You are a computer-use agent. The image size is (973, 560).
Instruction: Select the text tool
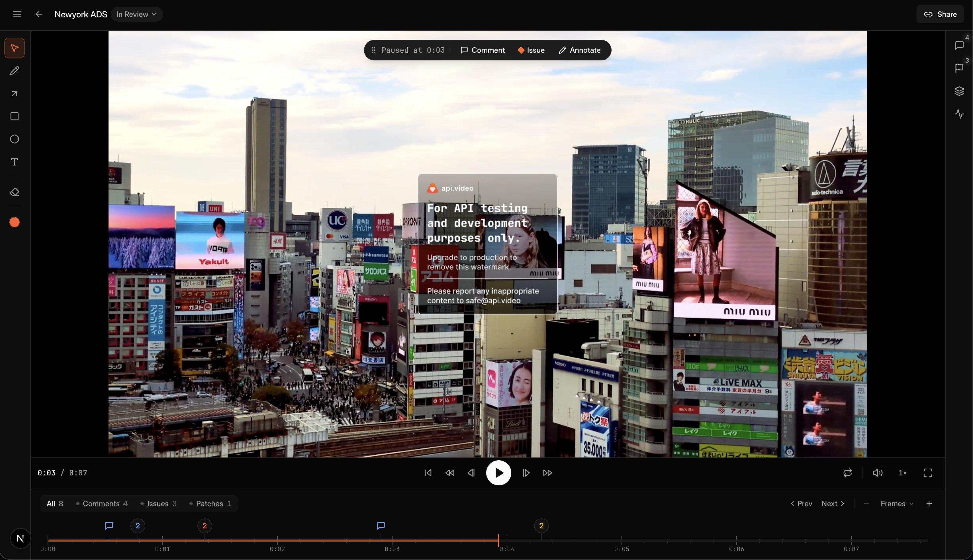click(x=15, y=162)
